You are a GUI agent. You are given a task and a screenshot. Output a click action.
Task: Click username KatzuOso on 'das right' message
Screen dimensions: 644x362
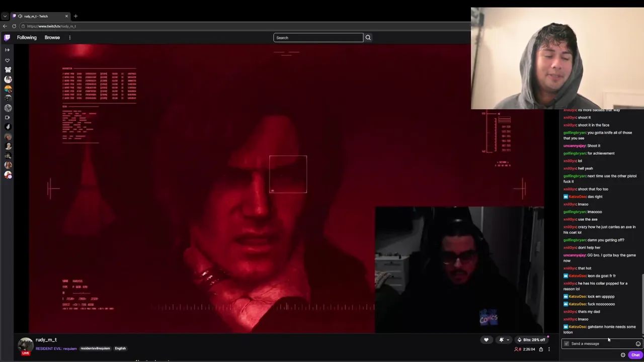click(578, 197)
